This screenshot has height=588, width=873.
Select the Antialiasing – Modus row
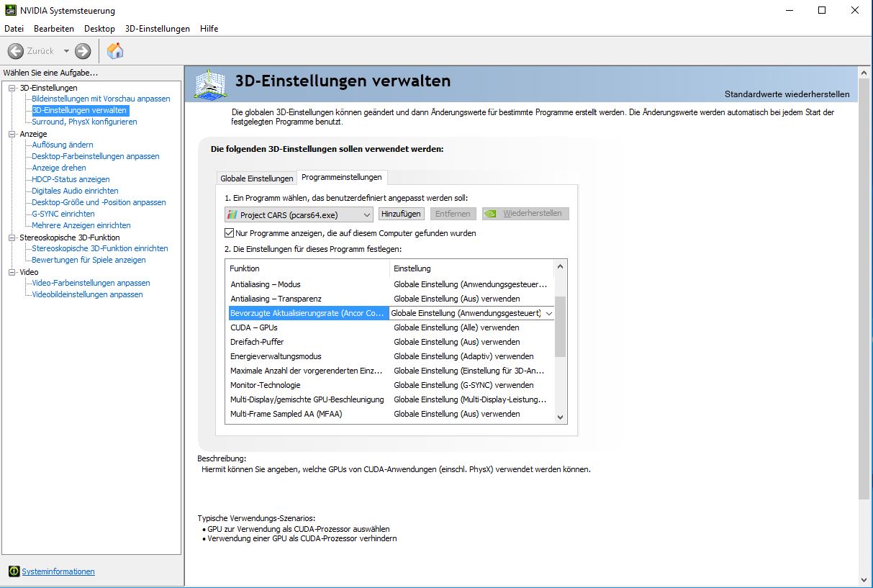pos(390,284)
